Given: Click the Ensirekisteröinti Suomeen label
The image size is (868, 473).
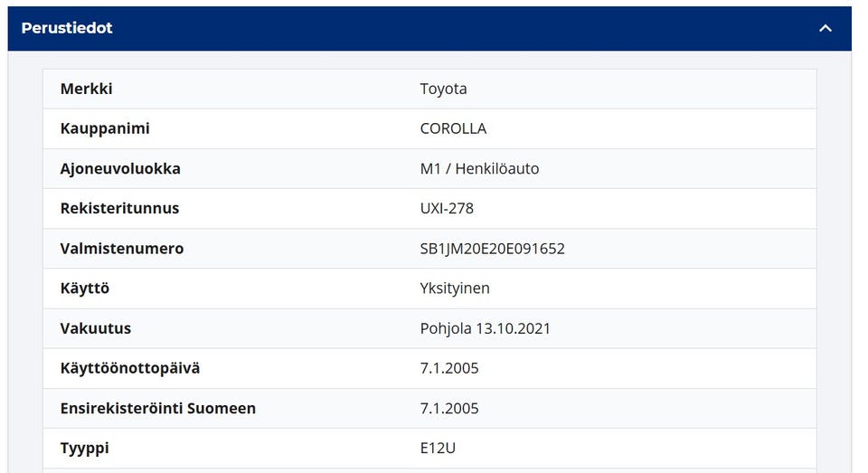Looking at the screenshot, I should (158, 407).
